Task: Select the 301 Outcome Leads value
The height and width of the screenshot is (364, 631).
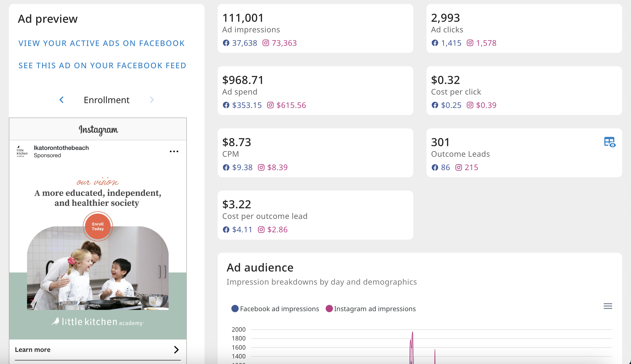Action: 440,142
